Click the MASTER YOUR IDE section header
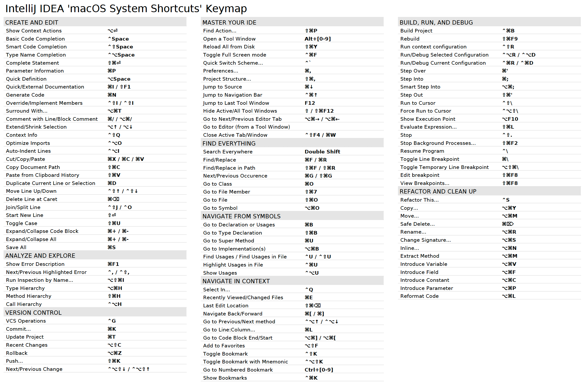The height and width of the screenshot is (388, 588). tap(229, 22)
